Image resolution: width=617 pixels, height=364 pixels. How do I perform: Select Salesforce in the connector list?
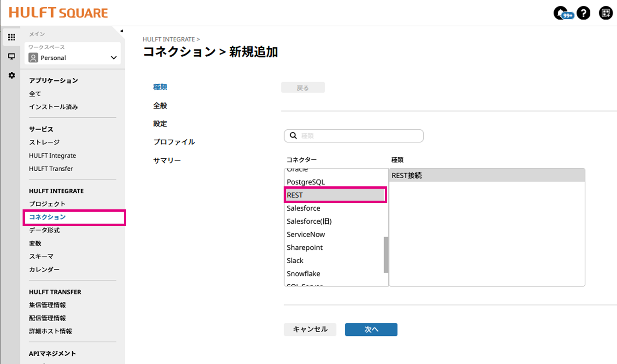tap(303, 208)
